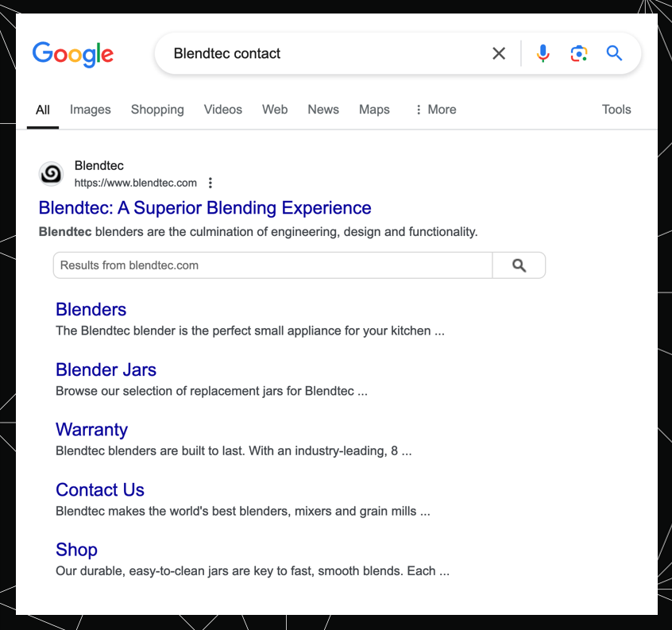Viewport: 672px width, 630px height.
Task: Open three-dot menu beside blendtec.com URL
Action: 210,183
